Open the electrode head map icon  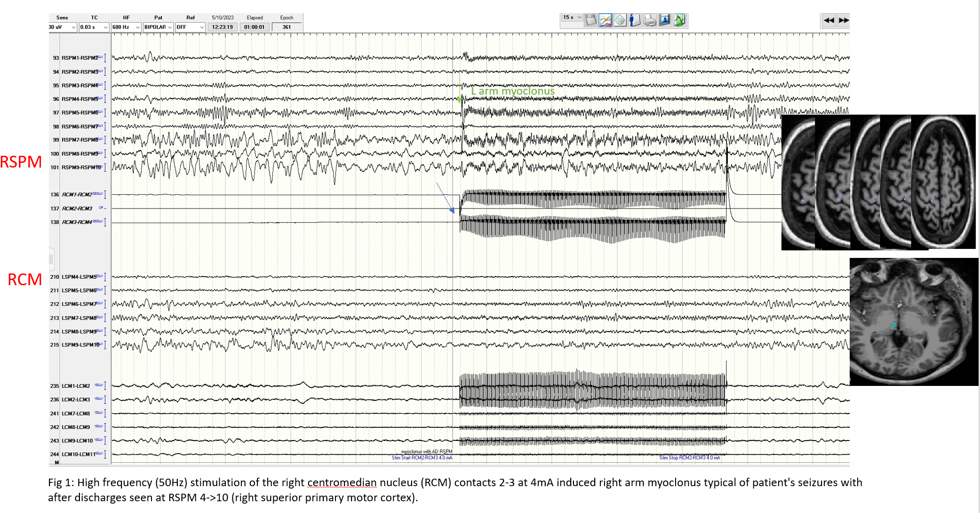pos(620,20)
